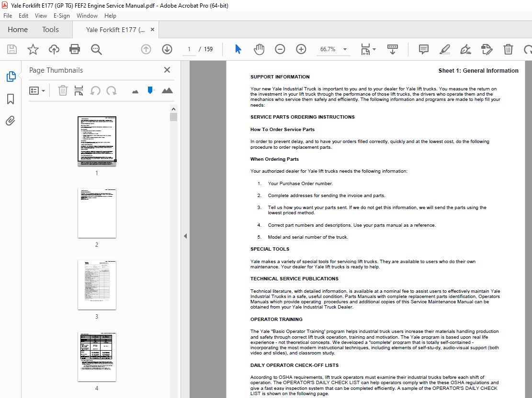Open the Find text magnifier tool
Screen dimensions: 532x398
tap(96, 49)
